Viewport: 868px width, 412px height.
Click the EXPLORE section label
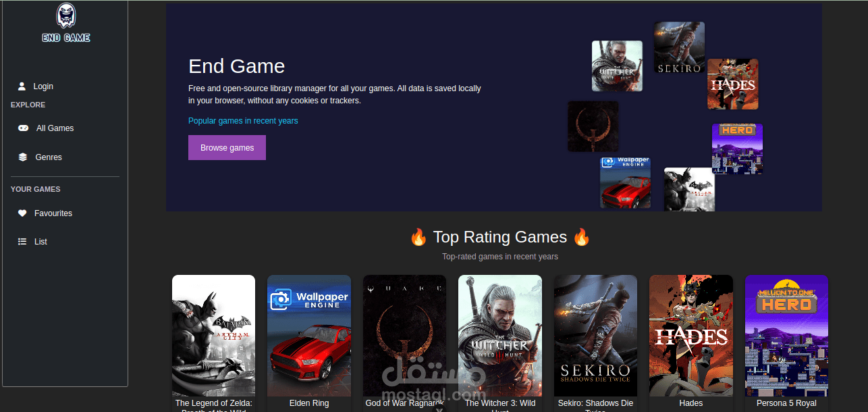[x=28, y=105]
